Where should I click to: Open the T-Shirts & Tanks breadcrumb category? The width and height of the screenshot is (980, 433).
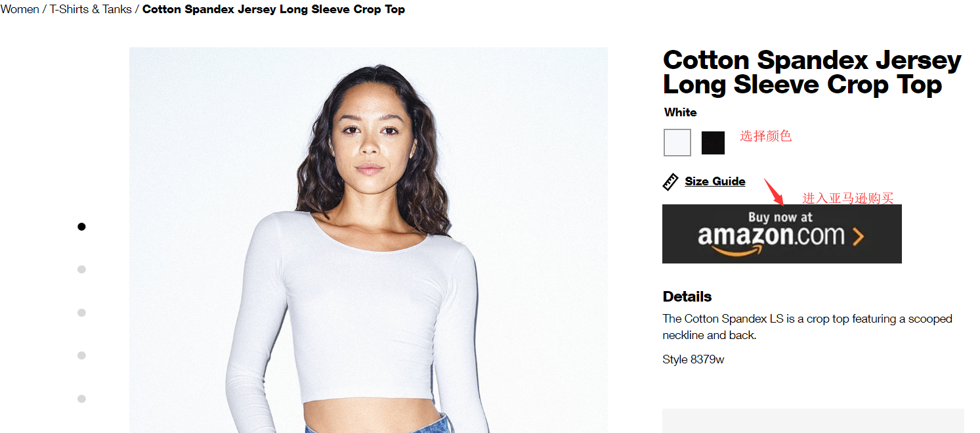(91, 9)
